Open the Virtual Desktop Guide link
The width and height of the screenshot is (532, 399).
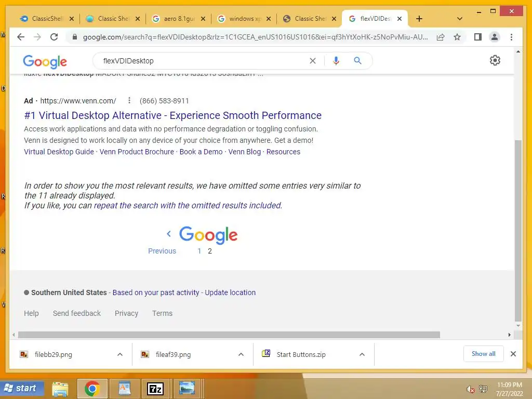pos(59,152)
